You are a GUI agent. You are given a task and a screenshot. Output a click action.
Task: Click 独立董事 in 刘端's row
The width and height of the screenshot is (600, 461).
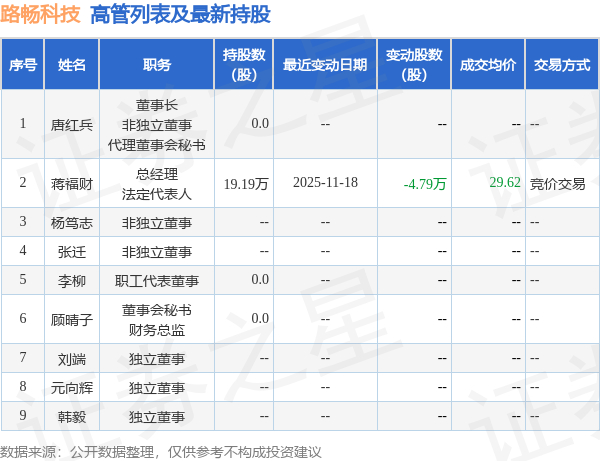(x=157, y=359)
